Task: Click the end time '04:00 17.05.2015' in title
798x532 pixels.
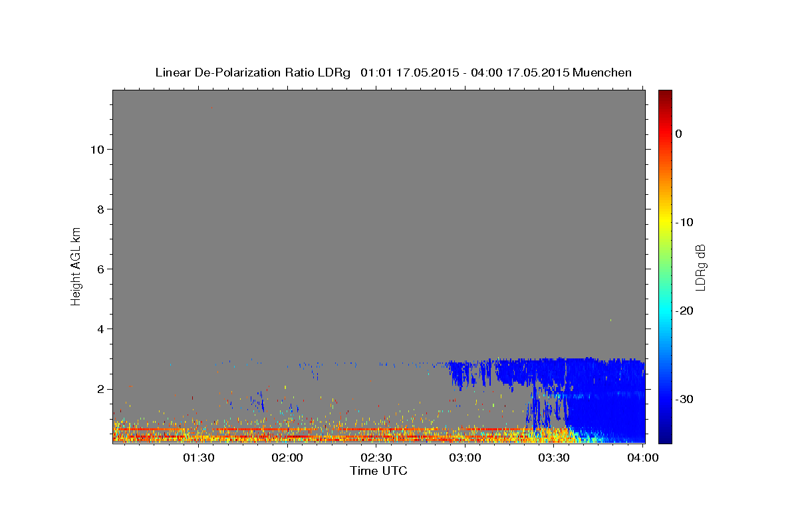Action: (x=521, y=72)
